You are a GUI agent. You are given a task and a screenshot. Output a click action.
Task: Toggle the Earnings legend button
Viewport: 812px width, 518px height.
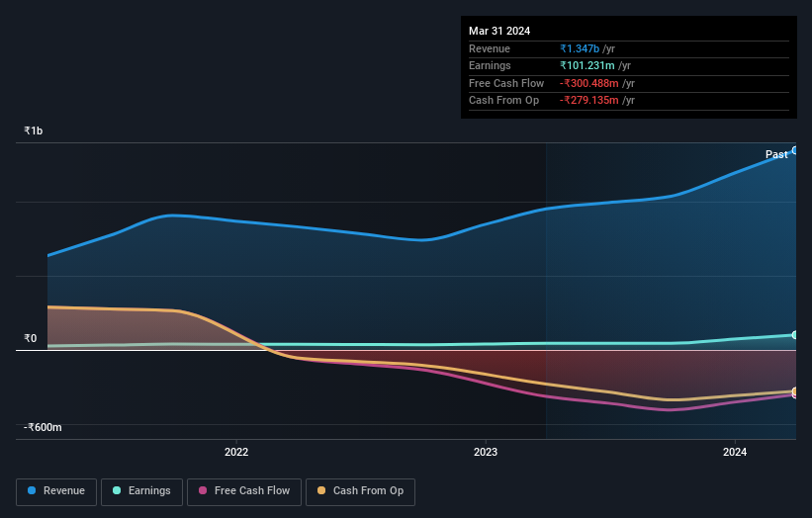tap(141, 491)
